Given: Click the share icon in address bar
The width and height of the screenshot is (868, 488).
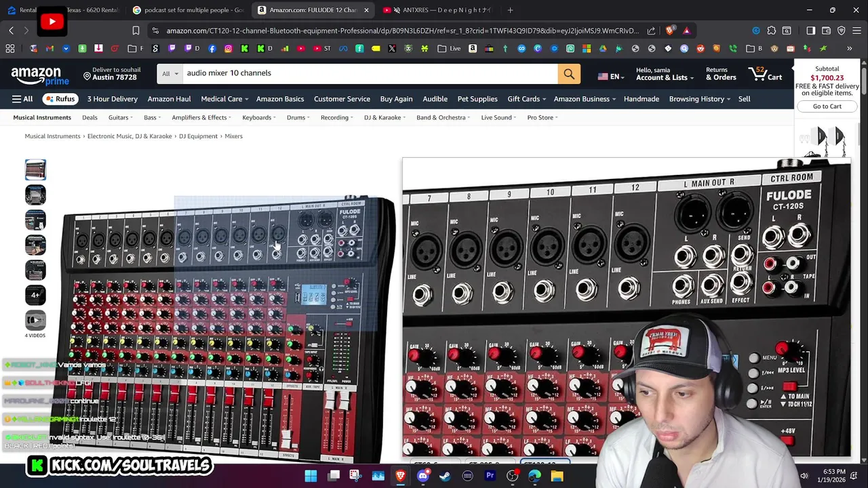Looking at the screenshot, I should tap(651, 30).
